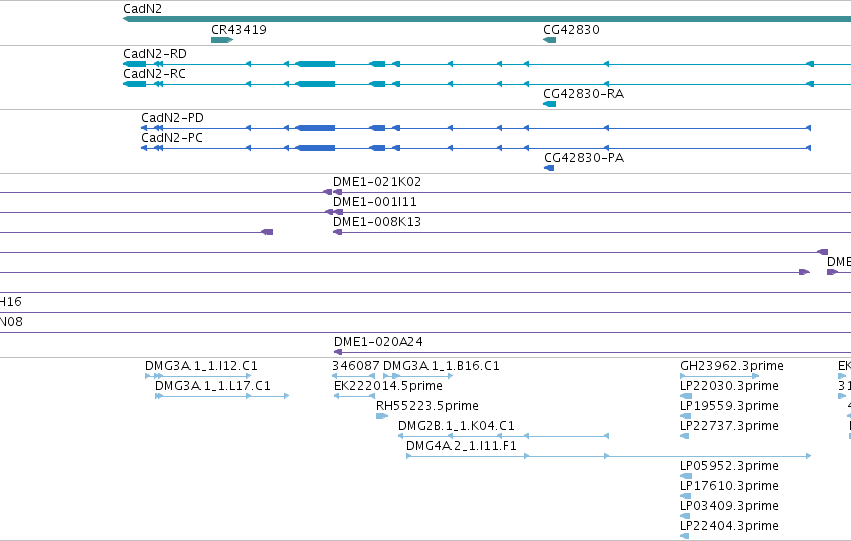Select the DME1-020A24 clone label
Viewport: 851px width, 541px height.
(x=378, y=342)
